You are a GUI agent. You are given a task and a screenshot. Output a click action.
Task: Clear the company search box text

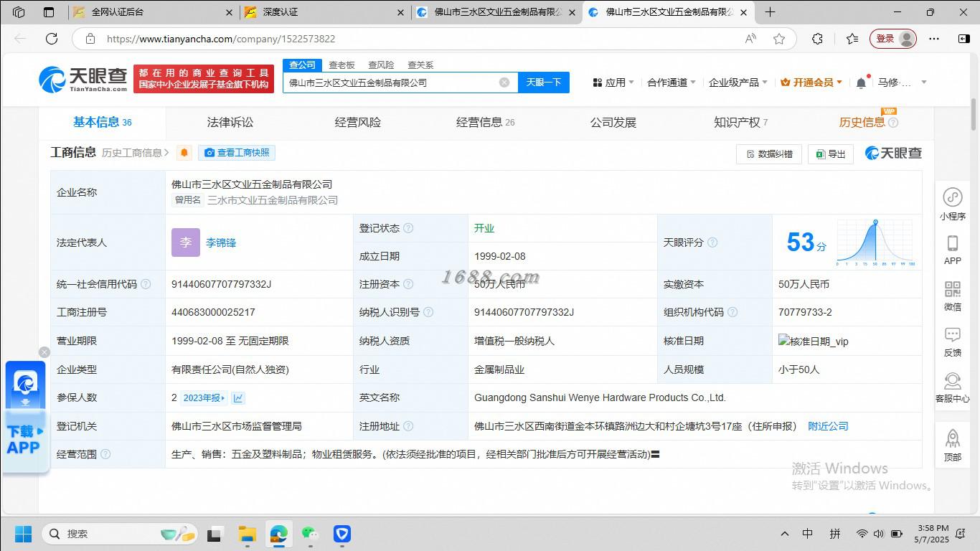click(x=504, y=83)
